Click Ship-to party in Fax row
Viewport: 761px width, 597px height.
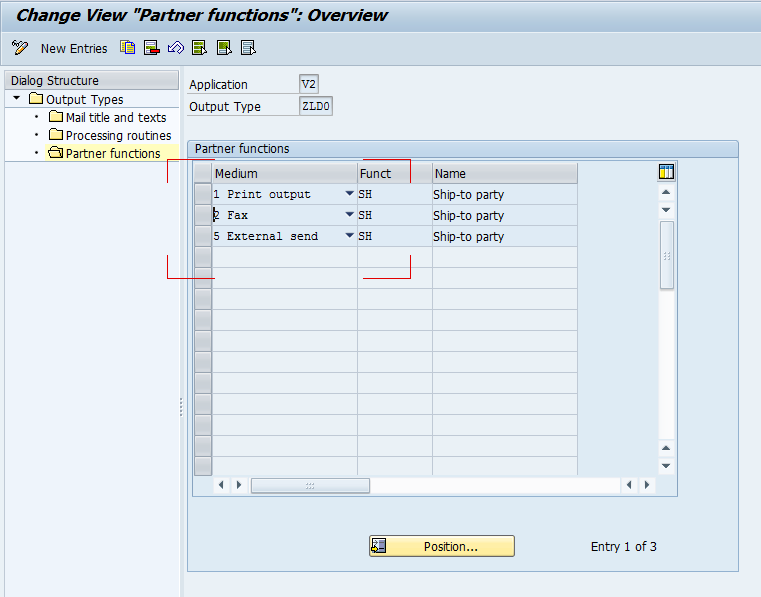coord(505,215)
